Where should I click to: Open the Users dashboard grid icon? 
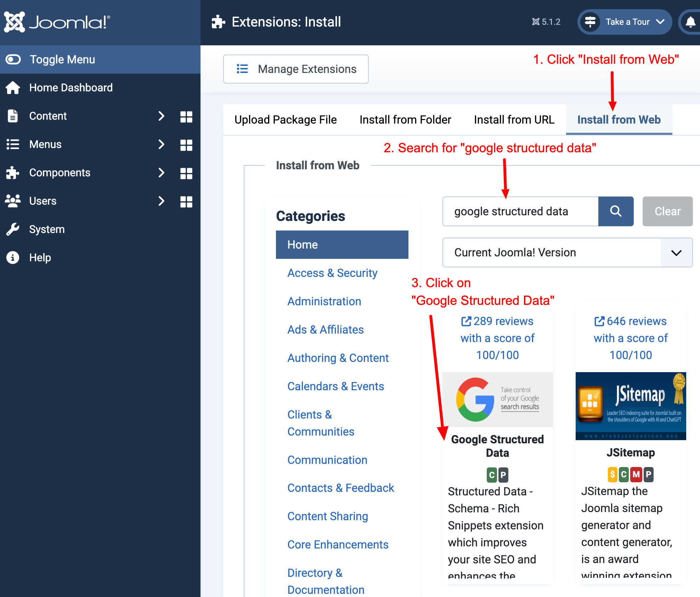coord(186,201)
